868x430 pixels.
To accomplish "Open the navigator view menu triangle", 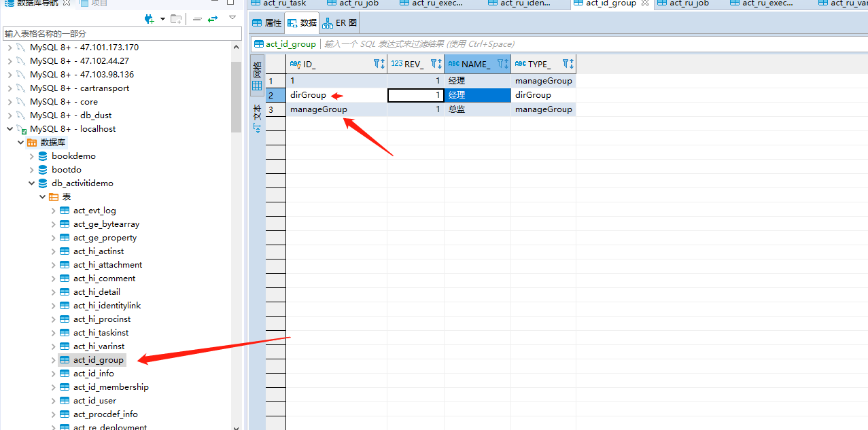I will (232, 17).
